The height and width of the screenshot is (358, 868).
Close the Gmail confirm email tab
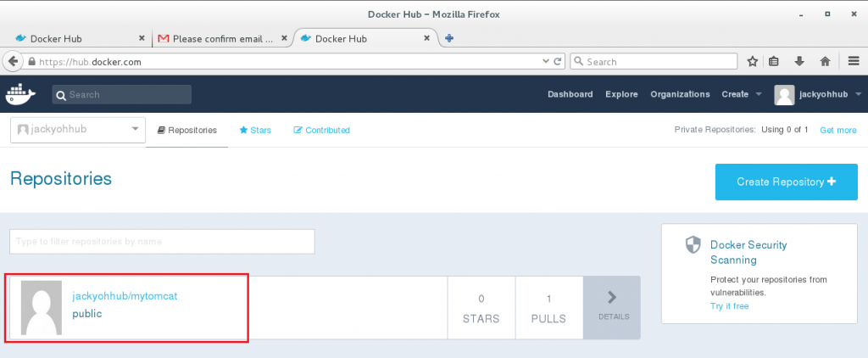(284, 38)
